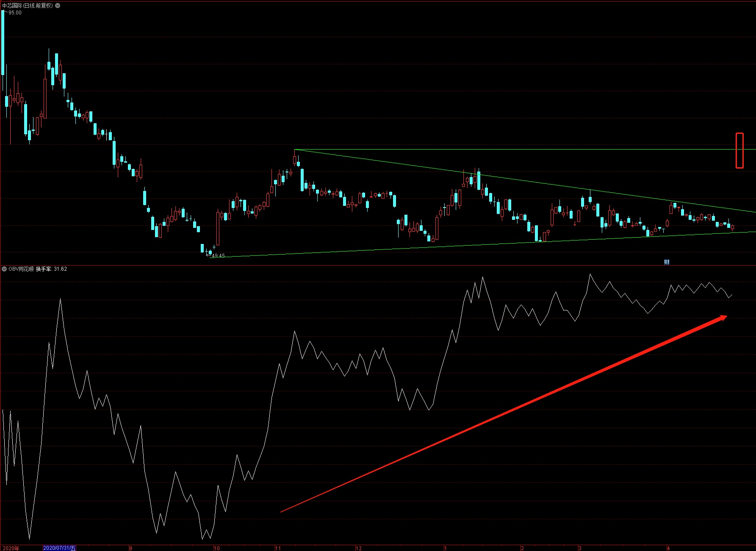Click month 4 on the time axis
This screenshot has height=551, width=756.
click(669, 548)
